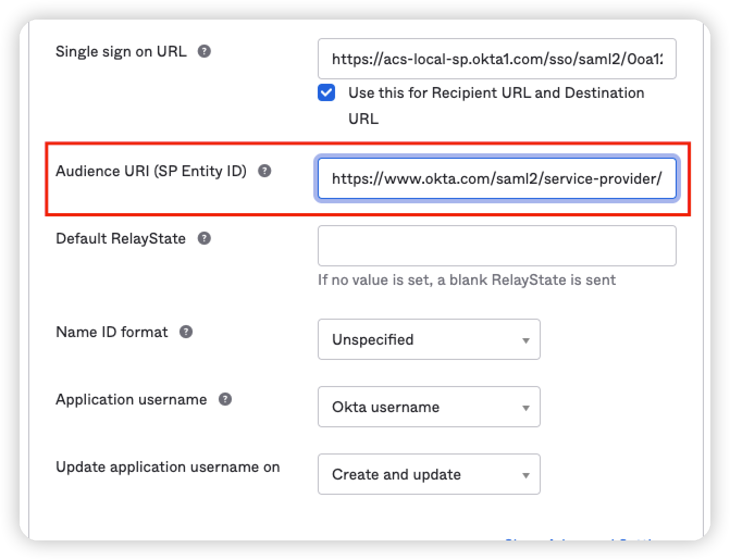Open the 'Create and update' dropdown
Screen dimensions: 730x560
pyautogui.click(x=429, y=475)
